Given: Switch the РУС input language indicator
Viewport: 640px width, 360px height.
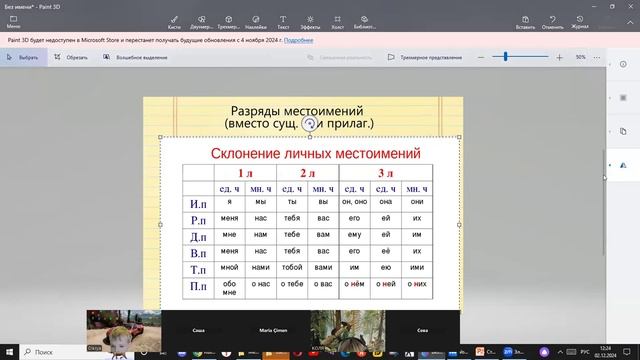Looking at the screenshot, I should tap(585, 352).
